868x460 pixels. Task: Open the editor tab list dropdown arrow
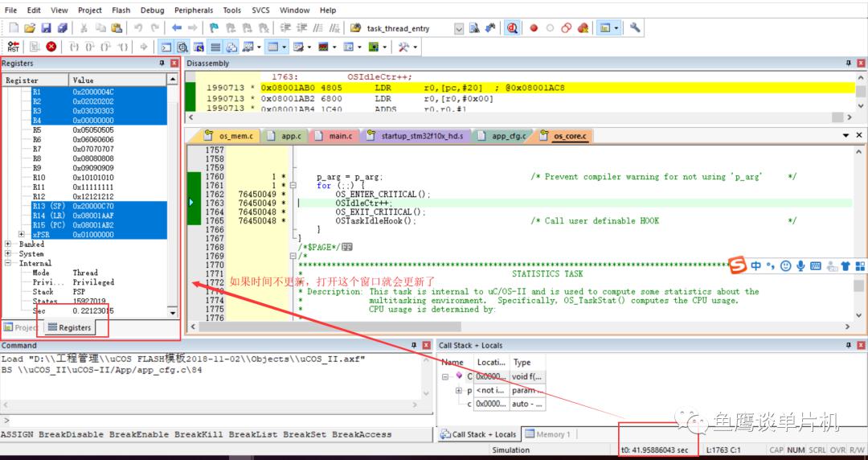coord(845,135)
